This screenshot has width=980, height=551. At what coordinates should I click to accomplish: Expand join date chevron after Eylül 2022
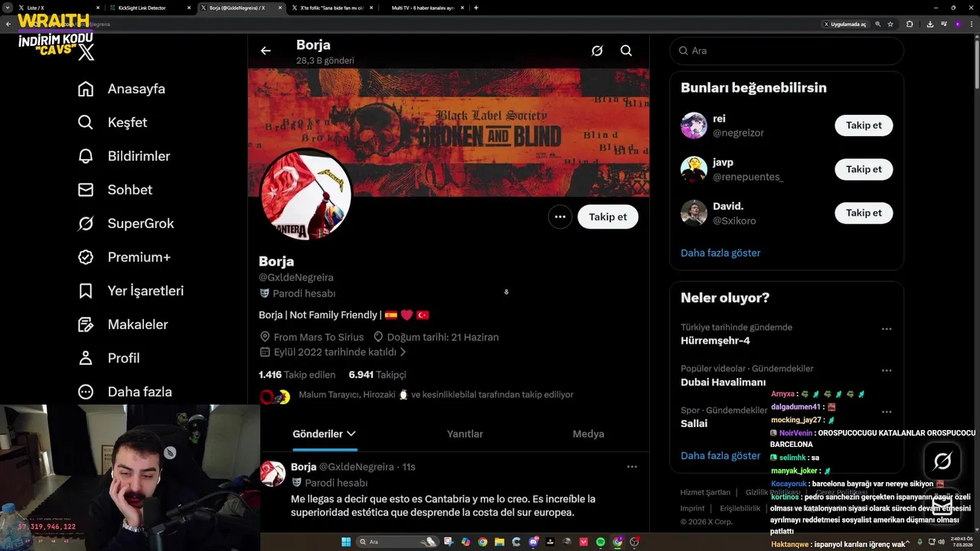click(x=403, y=352)
